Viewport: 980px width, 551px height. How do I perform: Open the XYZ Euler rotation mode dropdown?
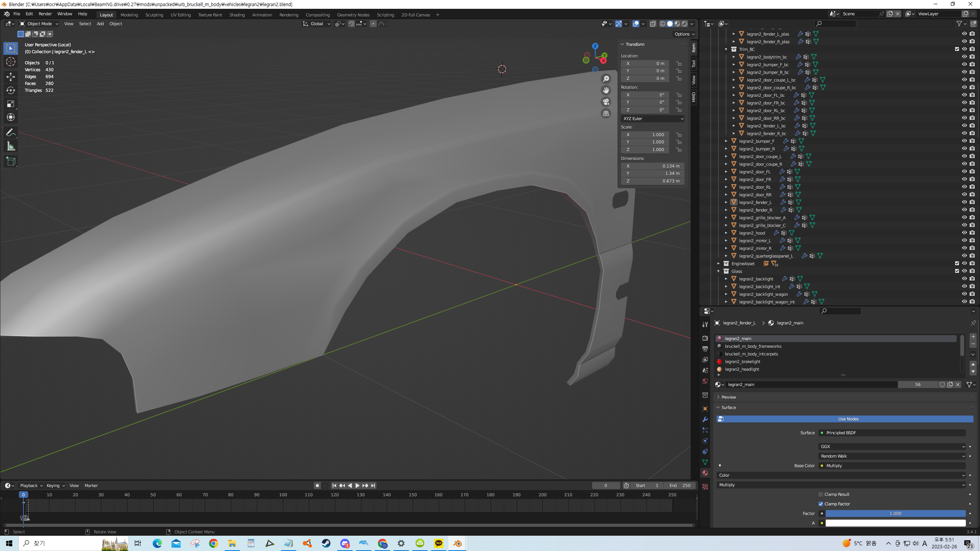(x=653, y=119)
